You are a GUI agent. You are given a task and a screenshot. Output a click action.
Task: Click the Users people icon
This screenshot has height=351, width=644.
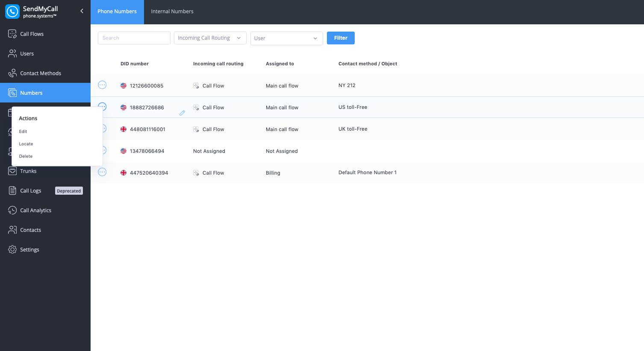(12, 53)
